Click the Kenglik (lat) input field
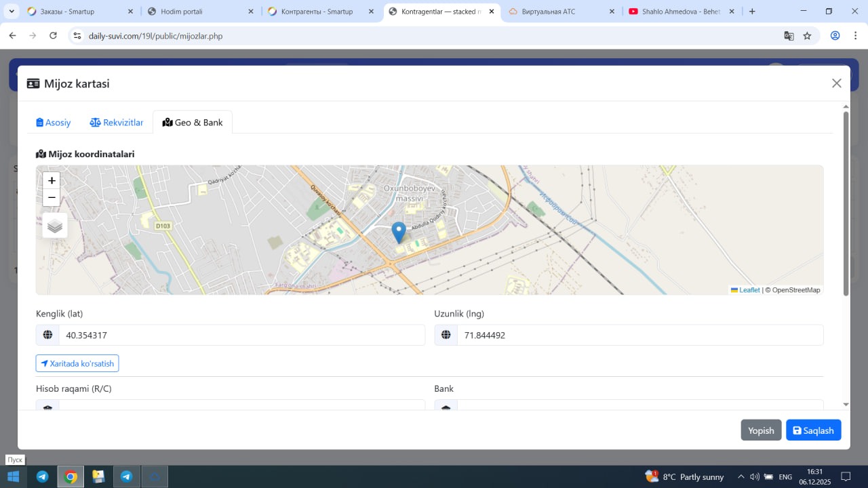Image resolution: width=868 pixels, height=488 pixels. pyautogui.click(x=241, y=335)
